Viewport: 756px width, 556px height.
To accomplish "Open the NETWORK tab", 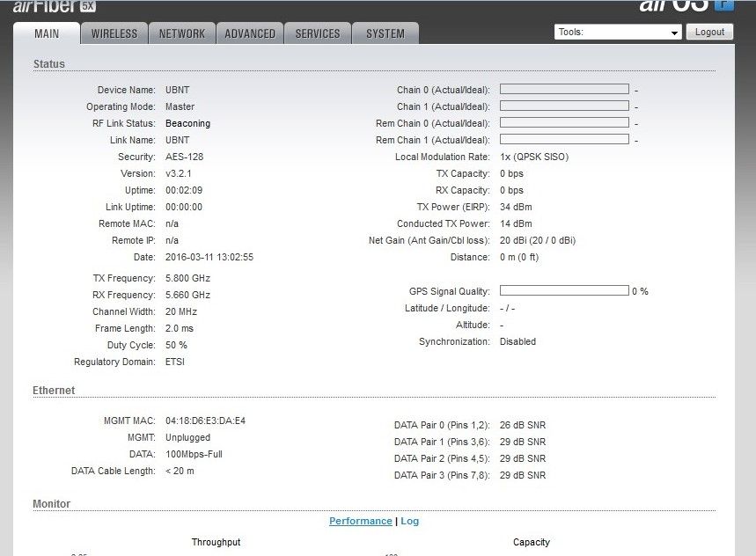I will [182, 33].
